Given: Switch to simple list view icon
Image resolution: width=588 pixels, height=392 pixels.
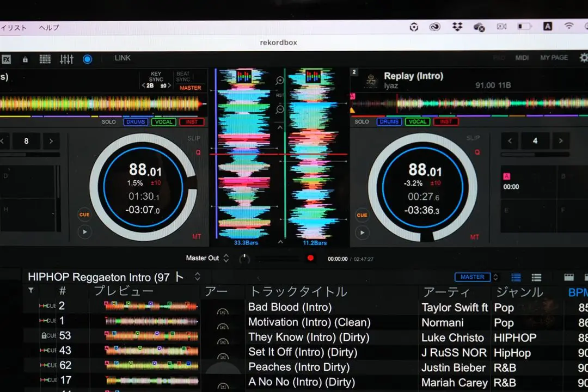Looking at the screenshot, I should point(536,277).
